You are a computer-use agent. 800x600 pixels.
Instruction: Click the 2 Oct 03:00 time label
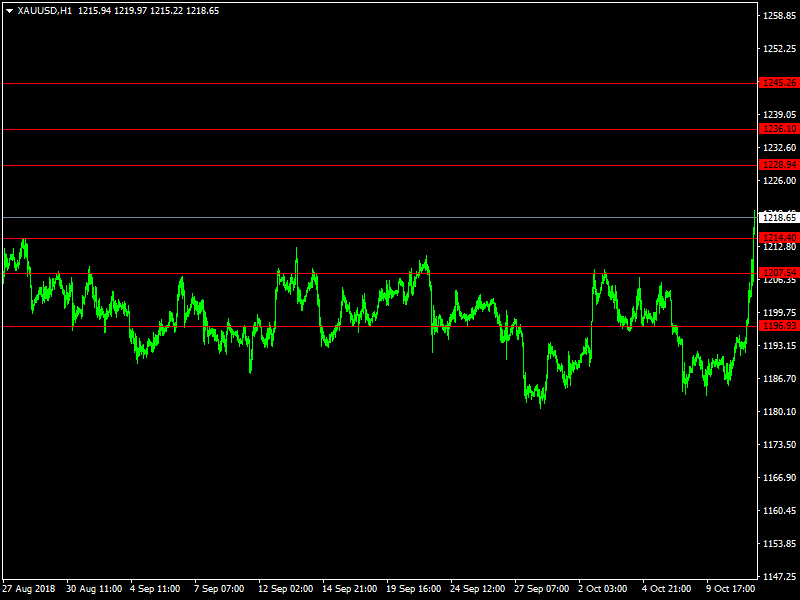(605, 589)
